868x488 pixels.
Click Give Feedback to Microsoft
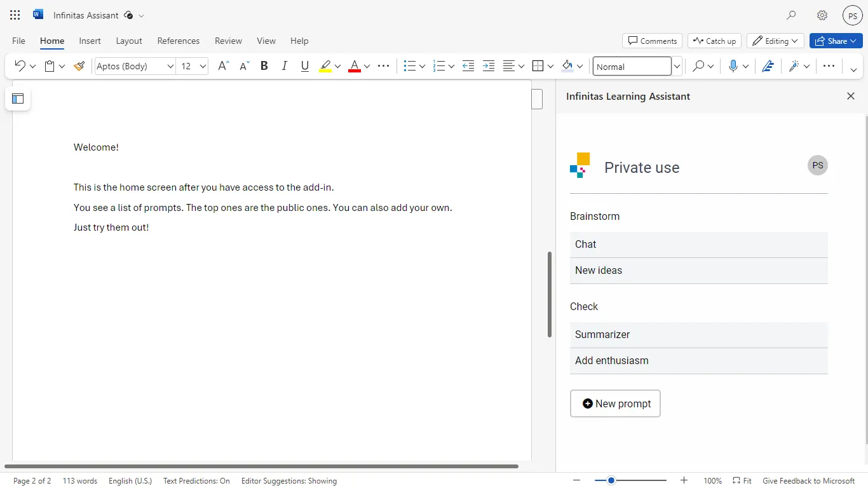808,481
